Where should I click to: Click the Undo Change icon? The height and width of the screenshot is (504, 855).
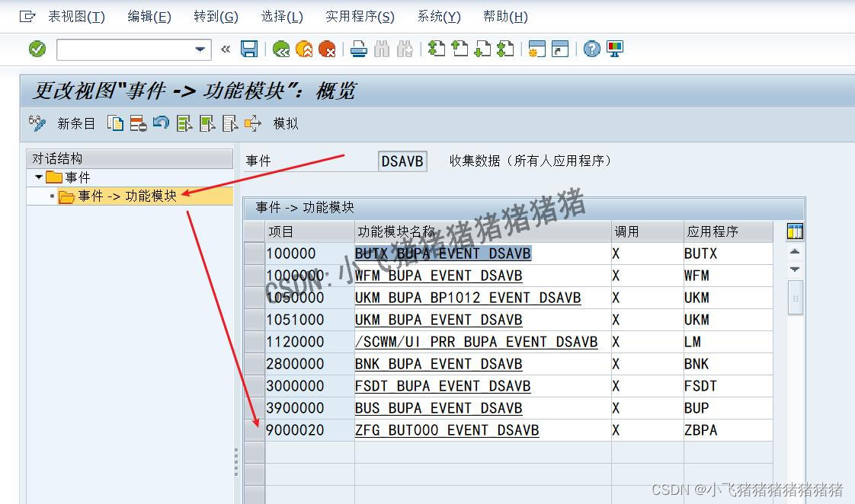[x=161, y=123]
